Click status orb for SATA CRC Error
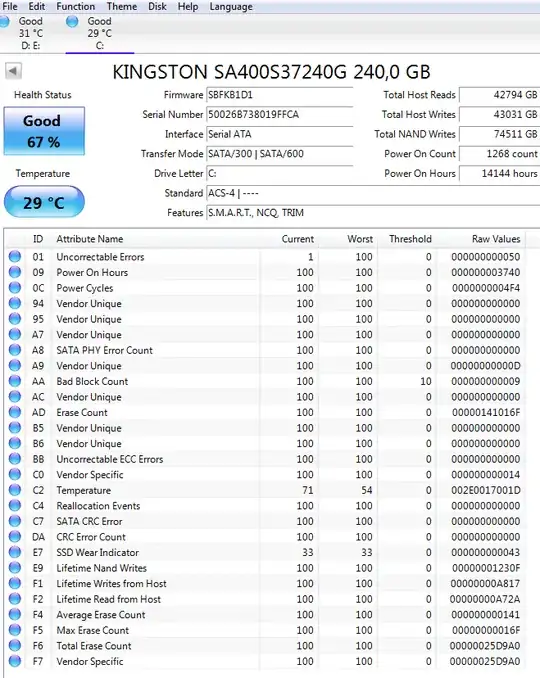Image resolution: width=540 pixels, height=678 pixels. (15, 521)
